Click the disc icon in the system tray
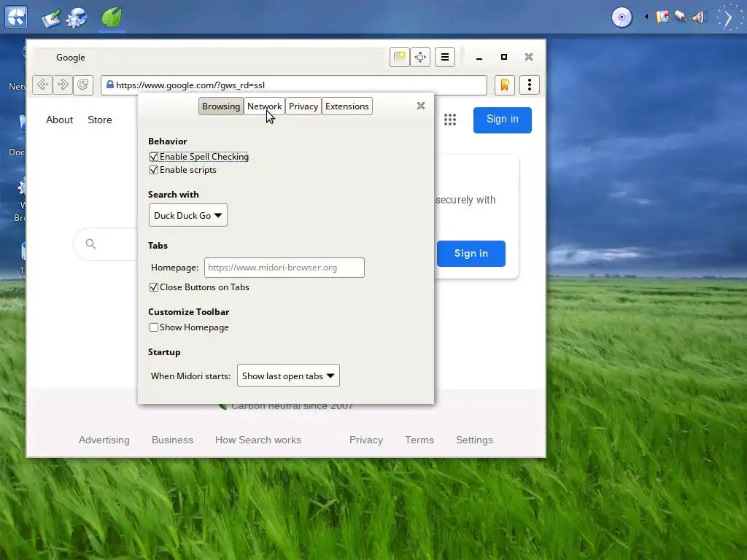747x560 pixels. point(622,17)
